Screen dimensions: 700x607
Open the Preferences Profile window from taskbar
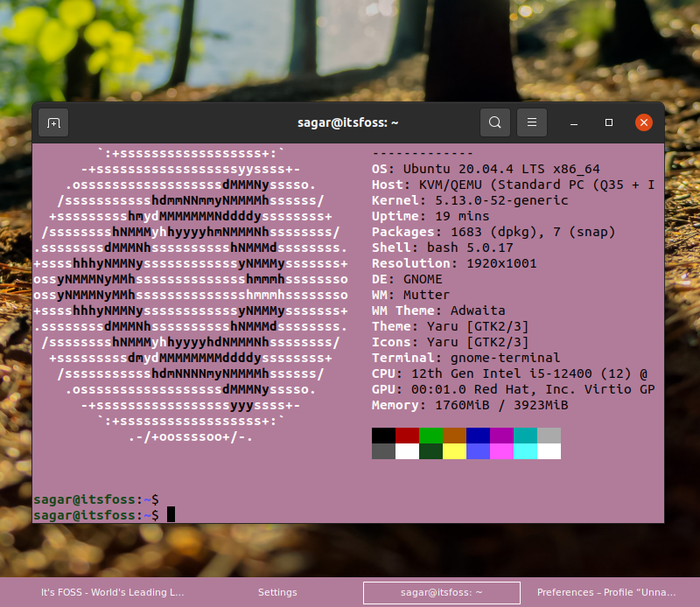point(605,592)
